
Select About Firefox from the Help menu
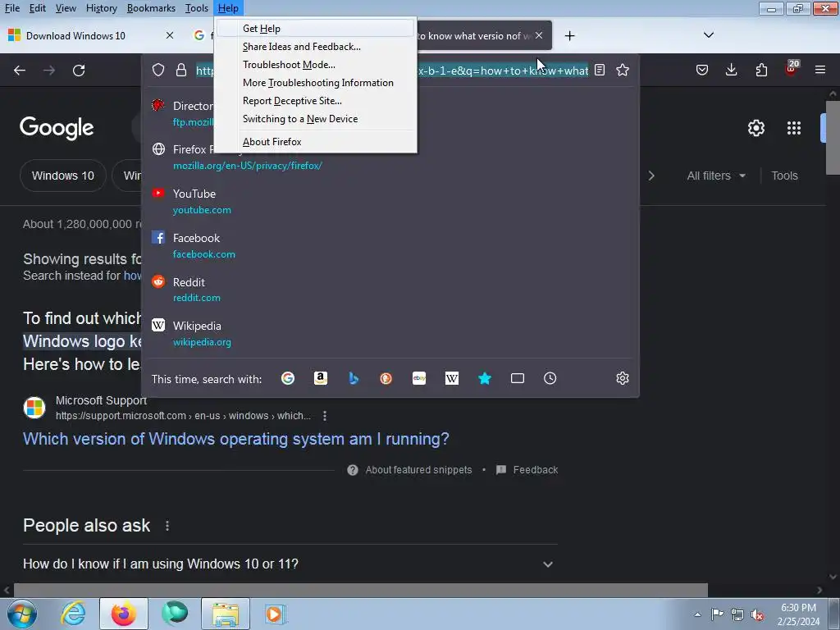click(317, 142)
